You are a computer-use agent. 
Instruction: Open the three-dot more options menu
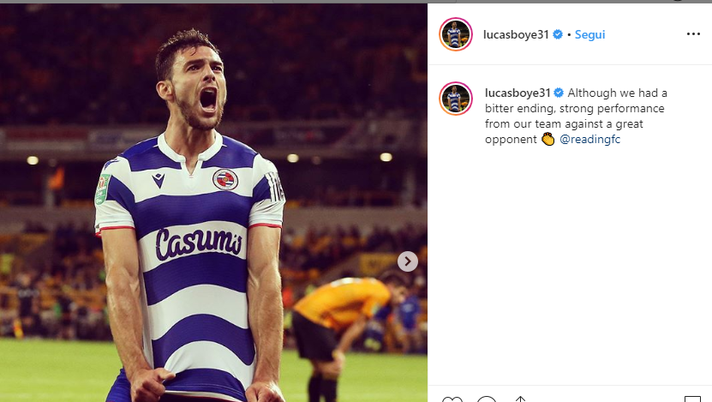693,34
